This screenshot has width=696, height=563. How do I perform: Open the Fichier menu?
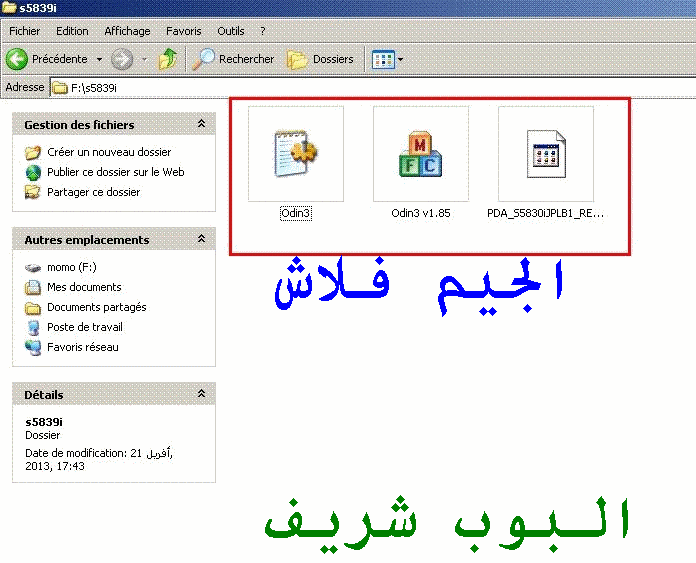[24, 31]
